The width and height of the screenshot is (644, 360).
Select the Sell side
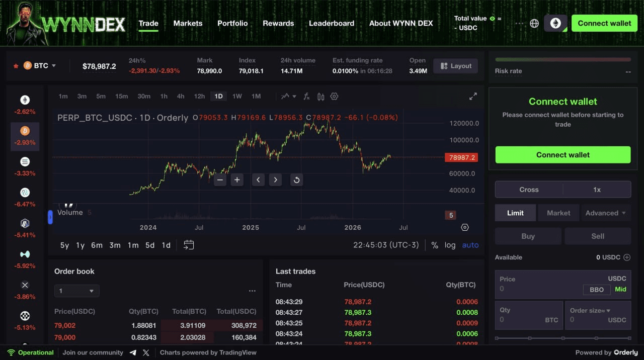598,236
